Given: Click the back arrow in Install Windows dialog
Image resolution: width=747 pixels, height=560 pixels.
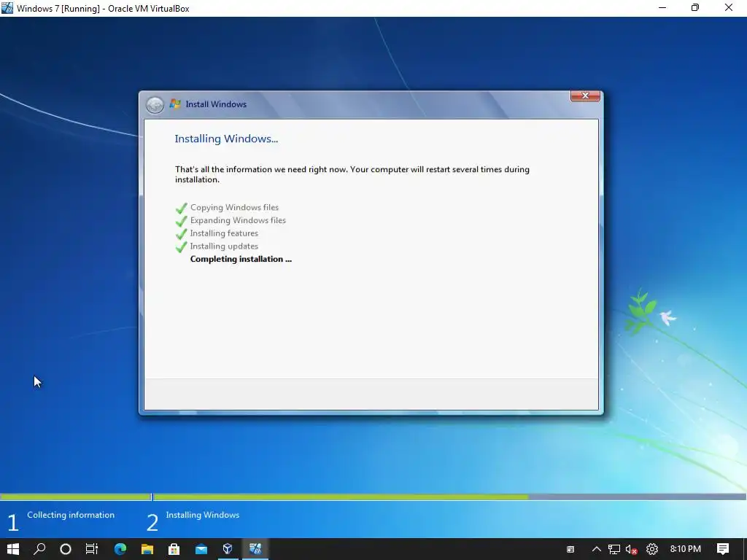Looking at the screenshot, I should click(155, 105).
